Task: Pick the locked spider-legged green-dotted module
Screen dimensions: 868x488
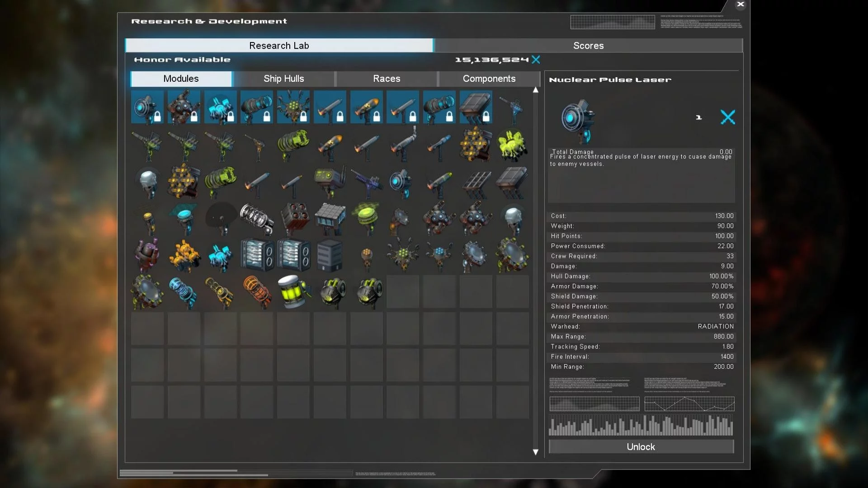Action: coord(293,107)
